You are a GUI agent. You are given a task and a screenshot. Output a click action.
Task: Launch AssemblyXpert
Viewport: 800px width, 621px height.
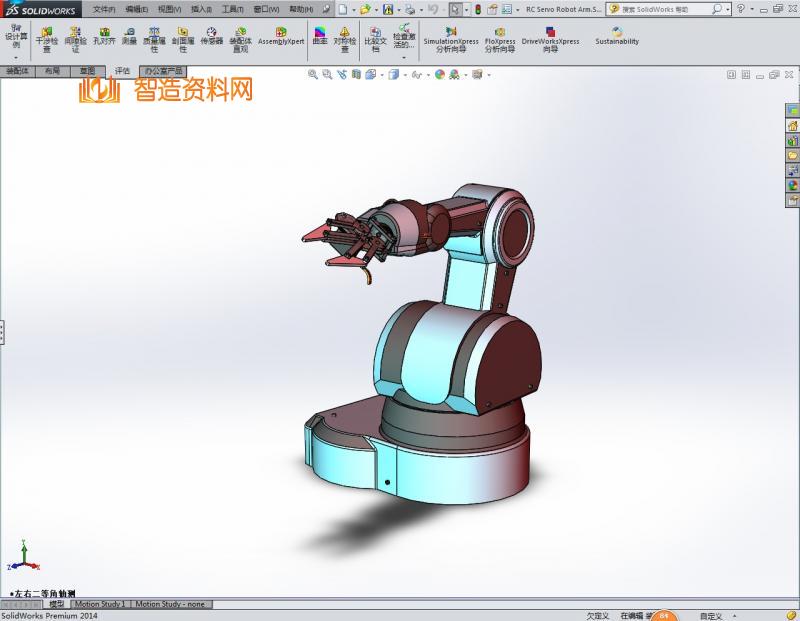pyautogui.click(x=281, y=37)
